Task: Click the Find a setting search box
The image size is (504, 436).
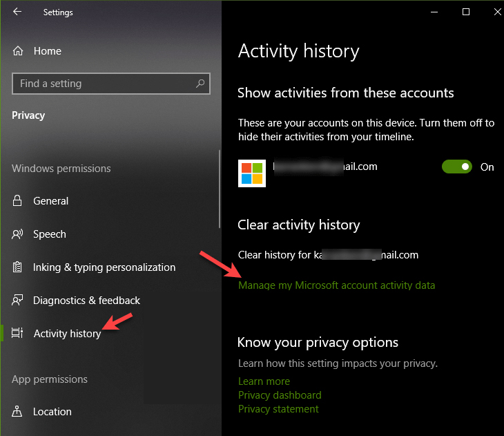Action: pyautogui.click(x=104, y=84)
